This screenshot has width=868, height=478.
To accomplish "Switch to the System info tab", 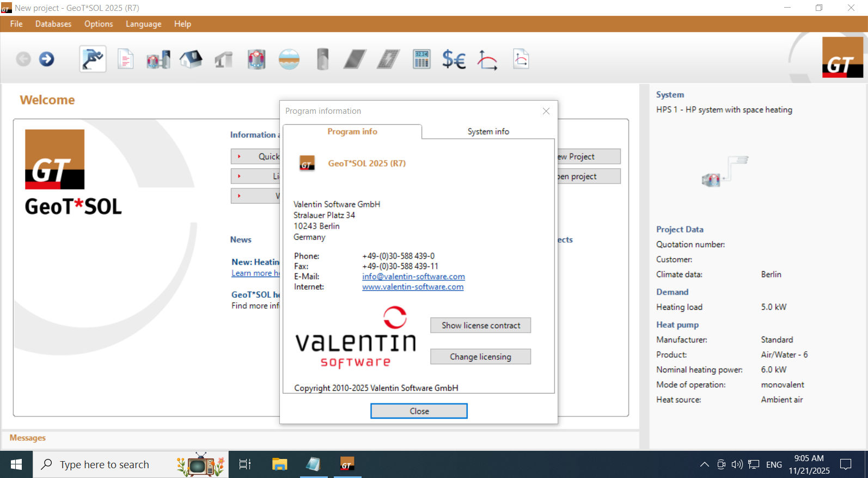I will pos(488,132).
